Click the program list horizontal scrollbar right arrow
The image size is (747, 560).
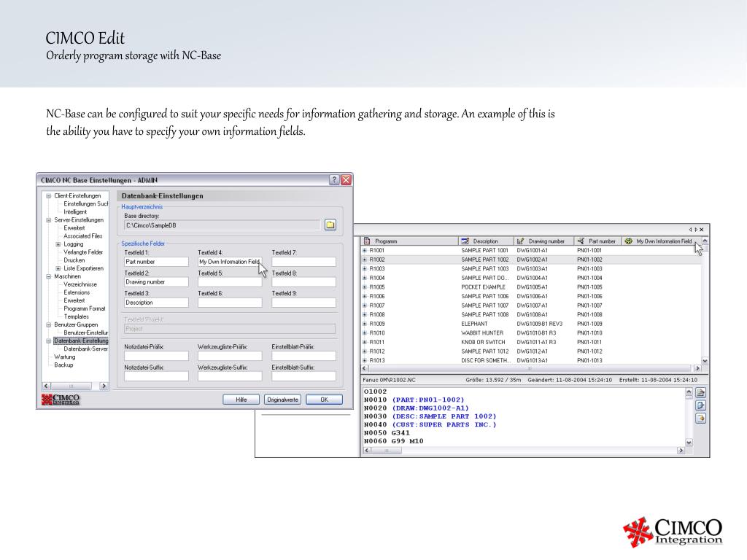(x=697, y=368)
